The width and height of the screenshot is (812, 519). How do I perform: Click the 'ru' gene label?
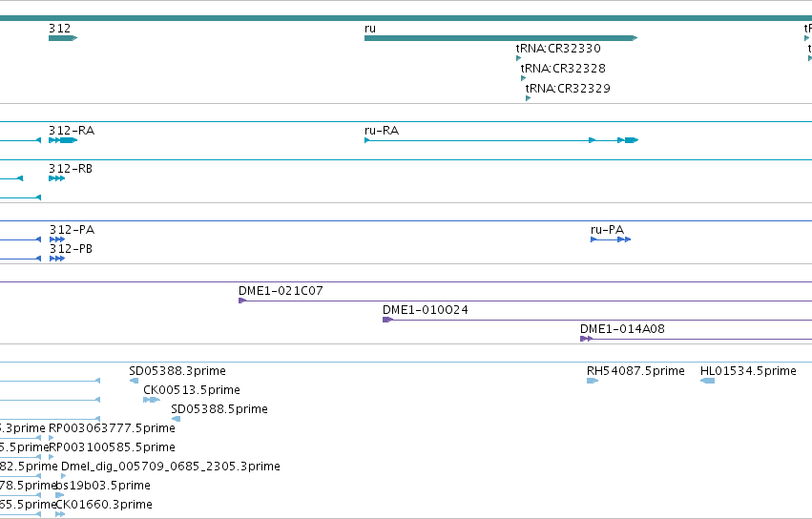[x=370, y=29]
